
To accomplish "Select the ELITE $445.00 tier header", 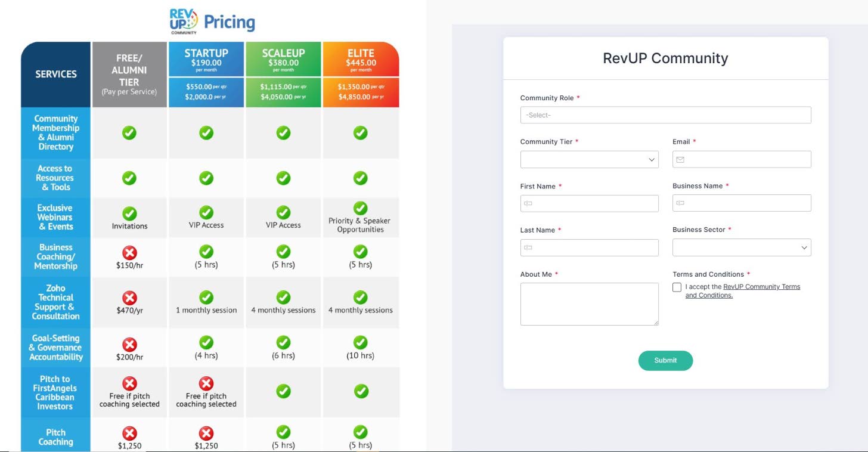I will 361,59.
